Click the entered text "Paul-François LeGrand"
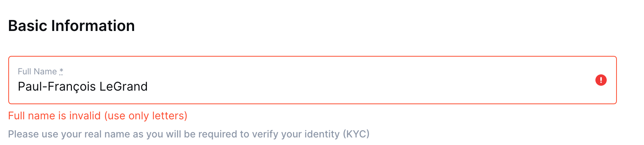This screenshot has height=145, width=644. click(x=83, y=86)
